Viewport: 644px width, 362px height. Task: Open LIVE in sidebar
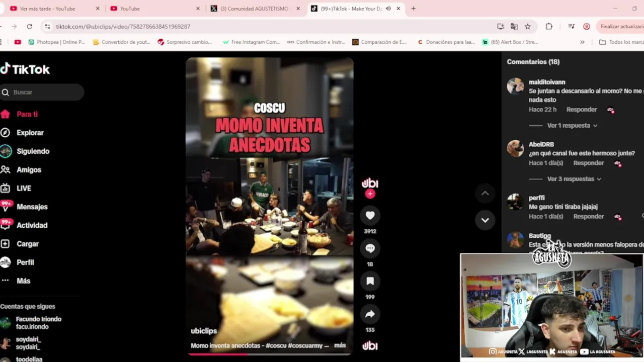click(16, 189)
